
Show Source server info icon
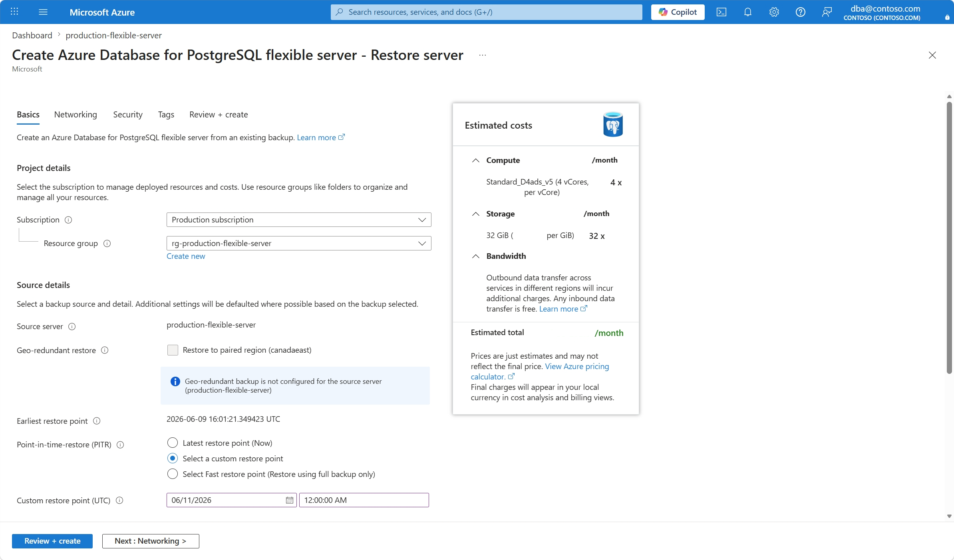tap(72, 326)
